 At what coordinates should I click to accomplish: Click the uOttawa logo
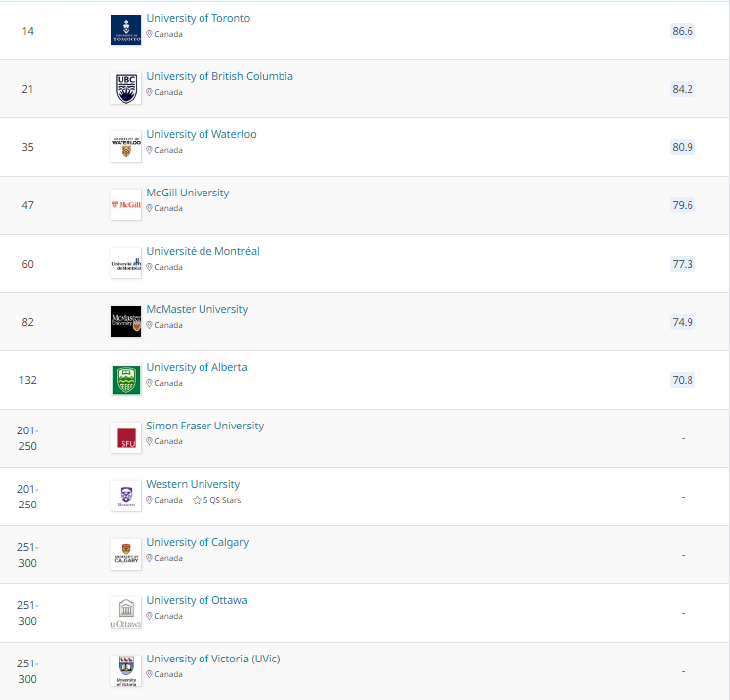click(x=125, y=613)
